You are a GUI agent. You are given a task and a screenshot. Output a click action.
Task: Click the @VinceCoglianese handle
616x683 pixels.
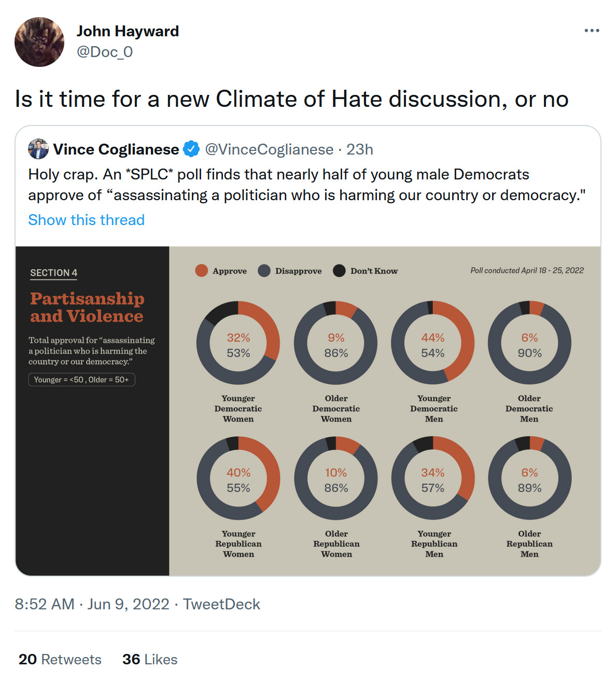click(x=269, y=149)
